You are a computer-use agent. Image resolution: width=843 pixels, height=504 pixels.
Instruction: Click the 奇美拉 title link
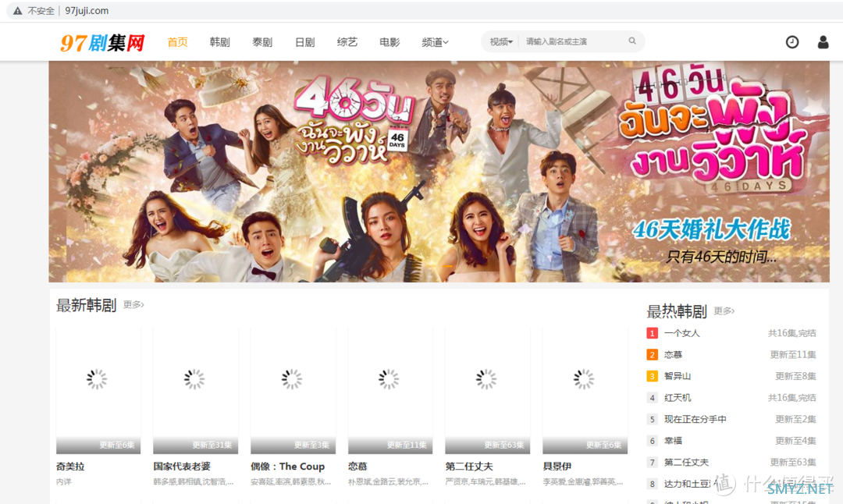click(70, 467)
